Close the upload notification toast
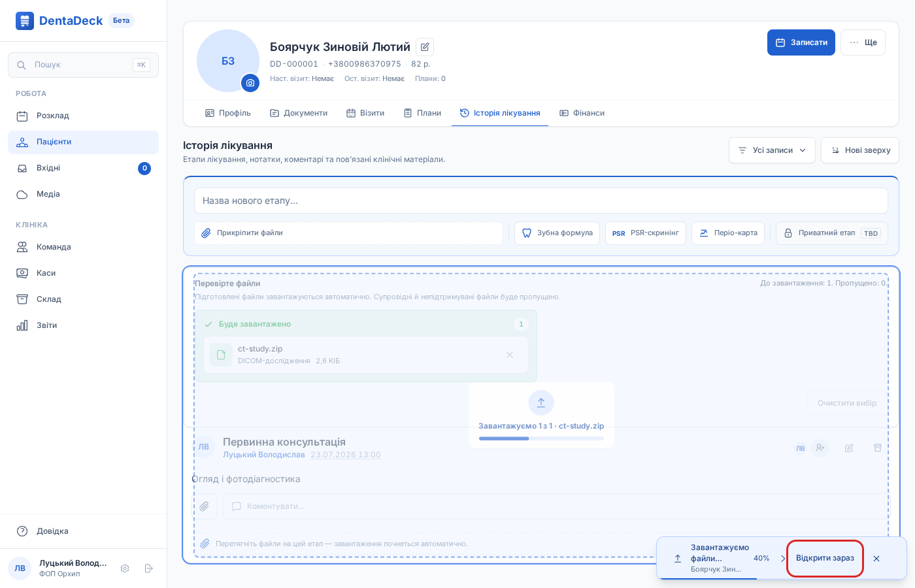This screenshot has height=588, width=915. point(876,559)
